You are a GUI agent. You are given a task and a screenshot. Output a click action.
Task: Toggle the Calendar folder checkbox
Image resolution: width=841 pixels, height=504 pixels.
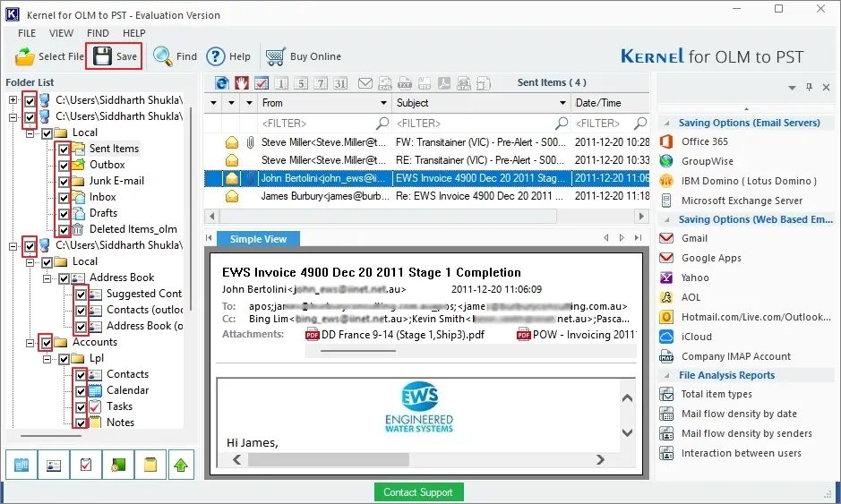coord(81,391)
